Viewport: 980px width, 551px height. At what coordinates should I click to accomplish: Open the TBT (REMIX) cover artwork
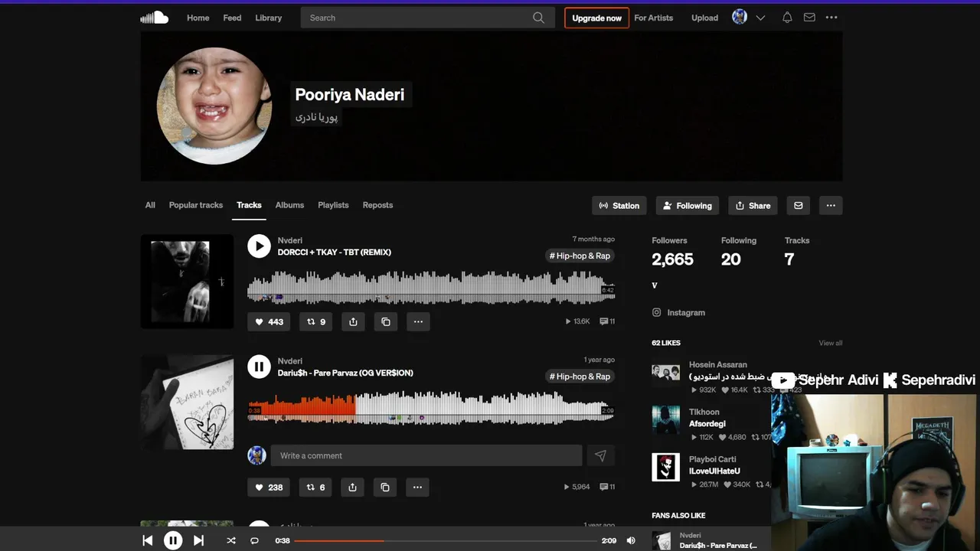187,282
